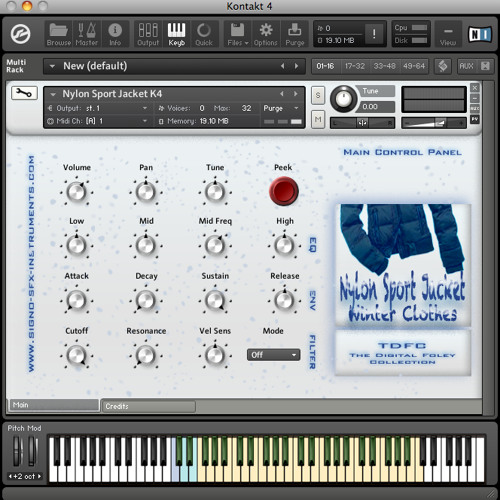Select rack page 49-64
This screenshot has height=500, width=500.
click(x=414, y=66)
